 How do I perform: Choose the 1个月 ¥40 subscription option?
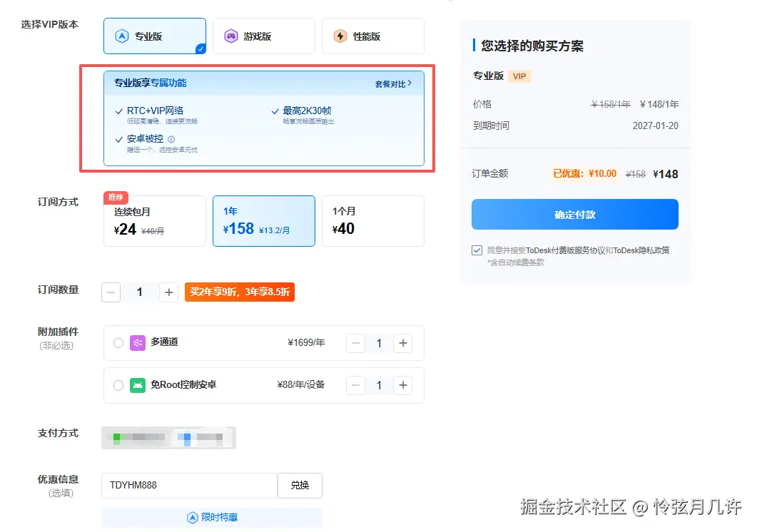tap(372, 221)
